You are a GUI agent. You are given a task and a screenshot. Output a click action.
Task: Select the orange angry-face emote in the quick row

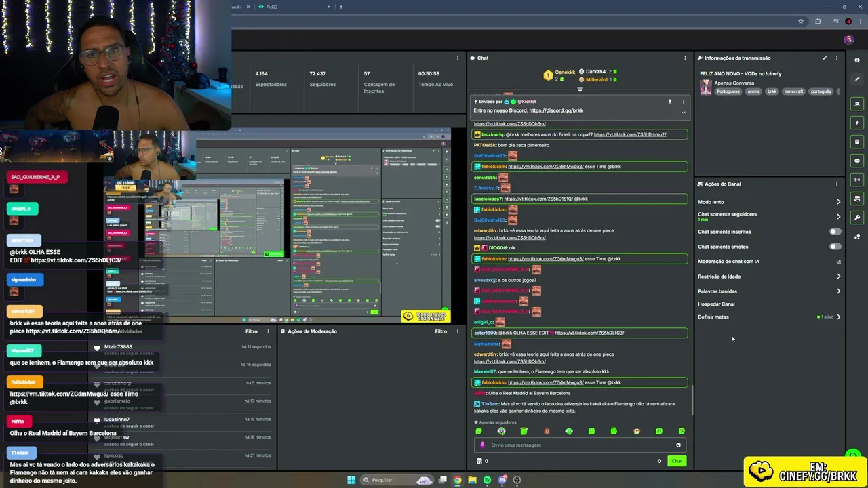pyautogui.click(x=547, y=431)
